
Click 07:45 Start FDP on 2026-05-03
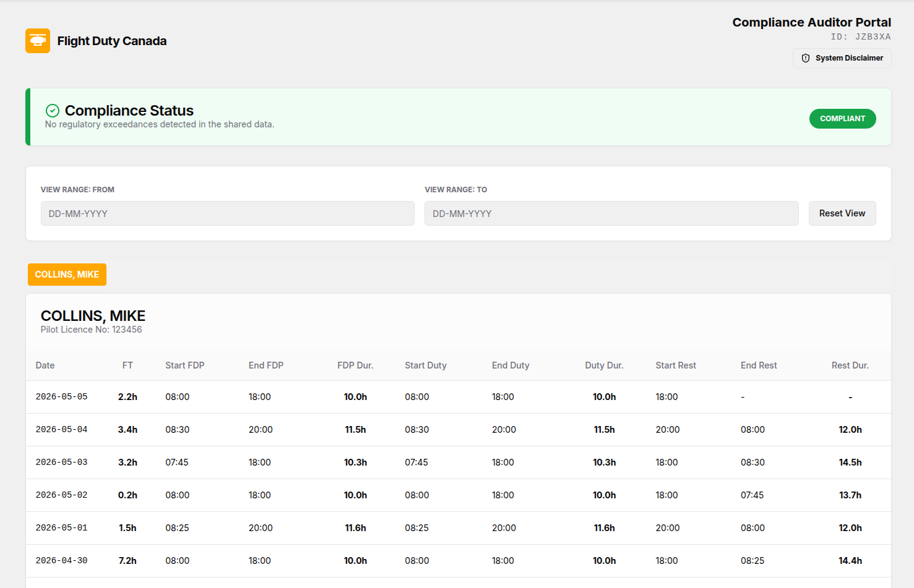coord(177,462)
